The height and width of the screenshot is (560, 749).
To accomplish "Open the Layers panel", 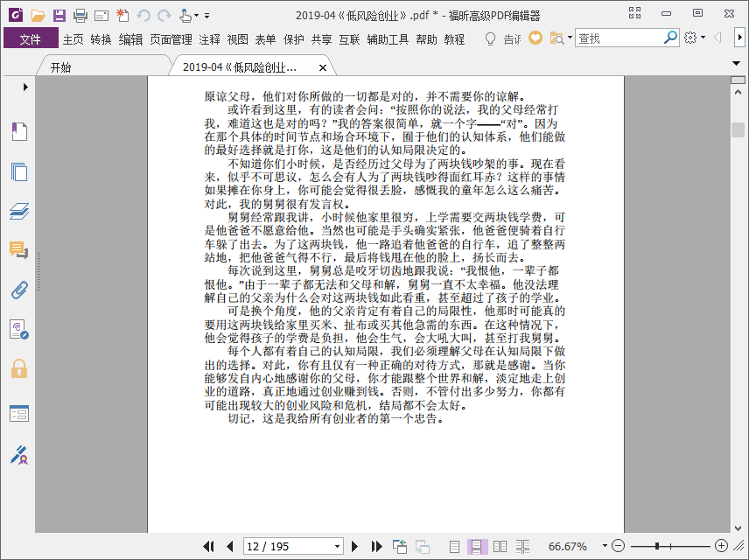I will click(x=19, y=211).
